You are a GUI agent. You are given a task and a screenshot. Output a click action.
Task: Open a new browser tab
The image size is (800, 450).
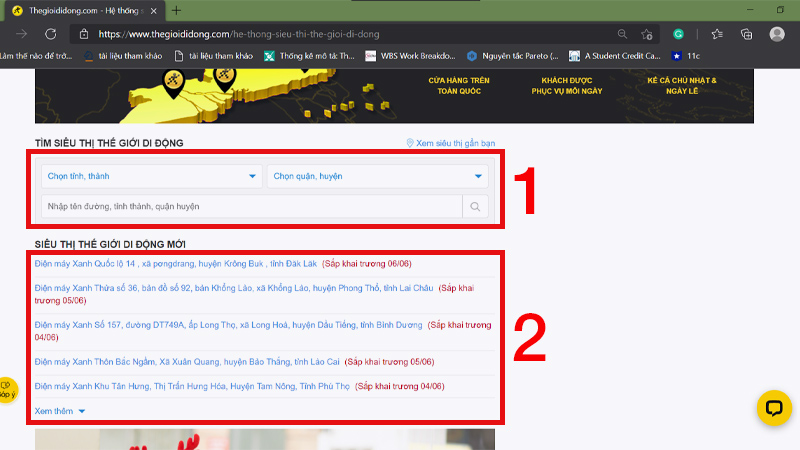click(177, 10)
